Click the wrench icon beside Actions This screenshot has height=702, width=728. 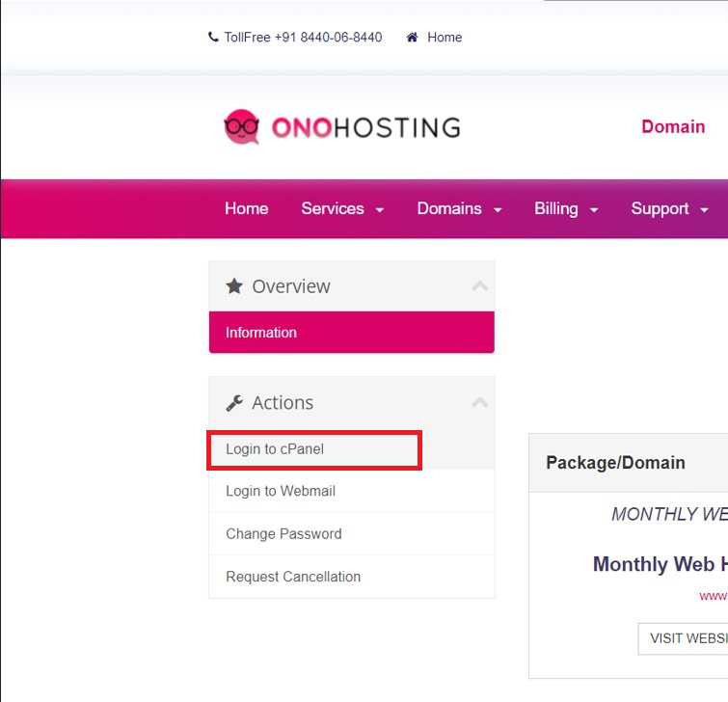pos(234,403)
